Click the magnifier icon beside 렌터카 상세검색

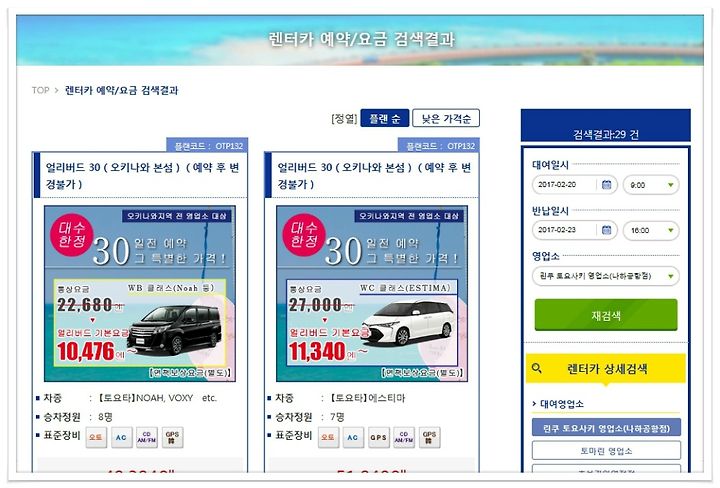tap(536, 368)
